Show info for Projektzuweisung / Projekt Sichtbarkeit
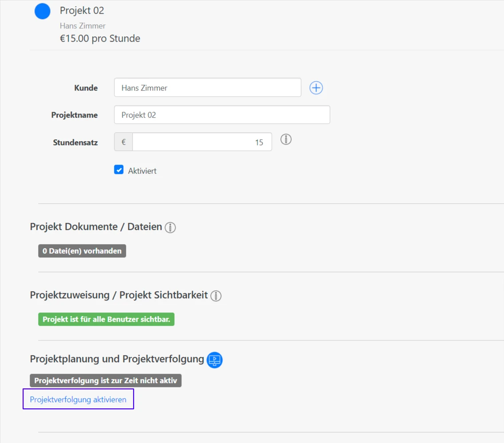The image size is (504, 443). [216, 296]
